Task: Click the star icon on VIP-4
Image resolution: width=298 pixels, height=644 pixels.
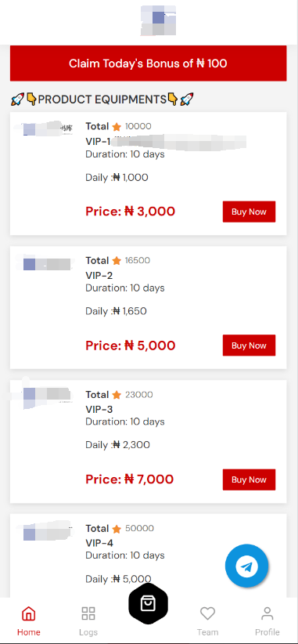Action: point(117,529)
